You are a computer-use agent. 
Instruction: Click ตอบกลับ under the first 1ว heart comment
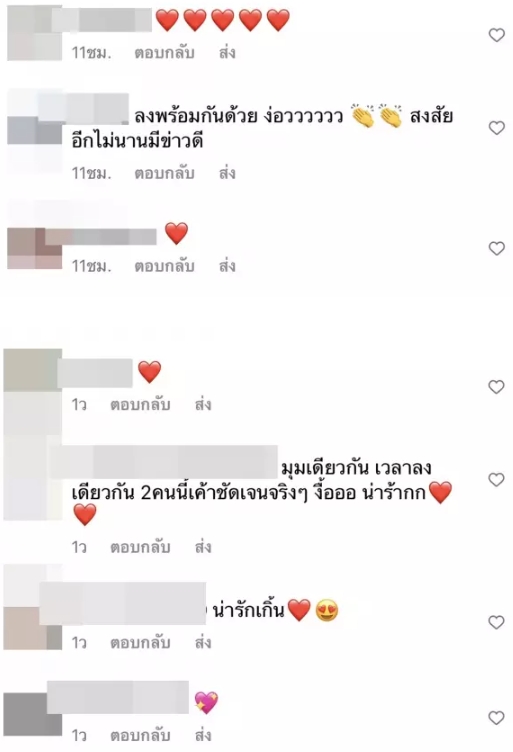(140, 404)
